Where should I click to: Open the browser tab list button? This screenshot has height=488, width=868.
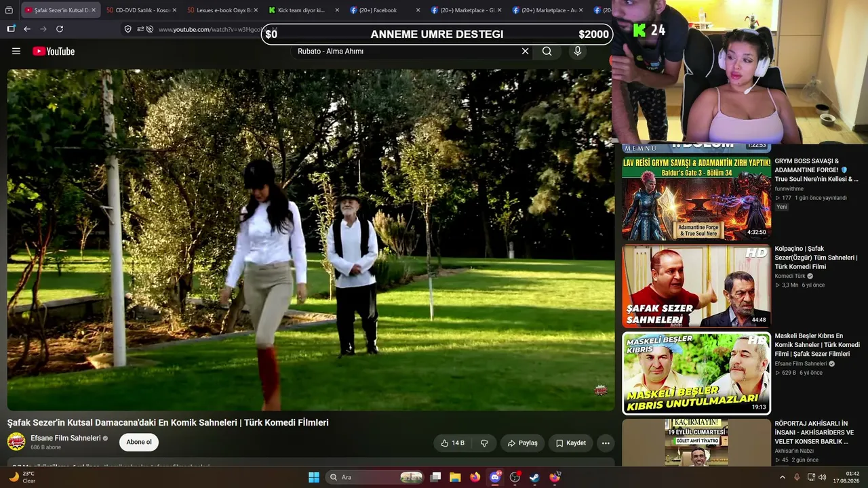click(9, 10)
